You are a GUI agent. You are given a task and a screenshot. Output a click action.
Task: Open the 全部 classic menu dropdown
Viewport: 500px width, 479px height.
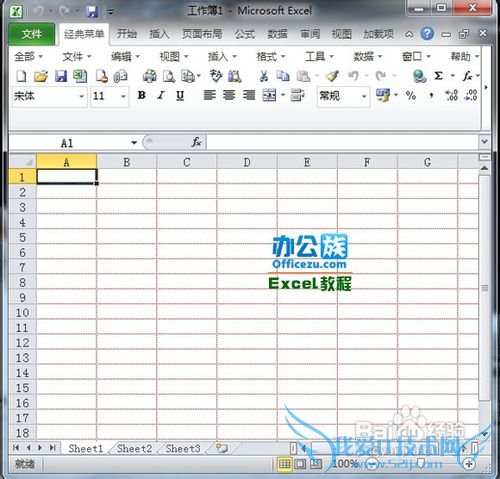[x=29, y=57]
